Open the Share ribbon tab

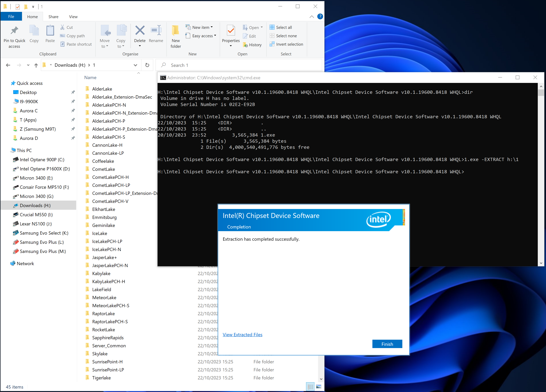click(53, 17)
